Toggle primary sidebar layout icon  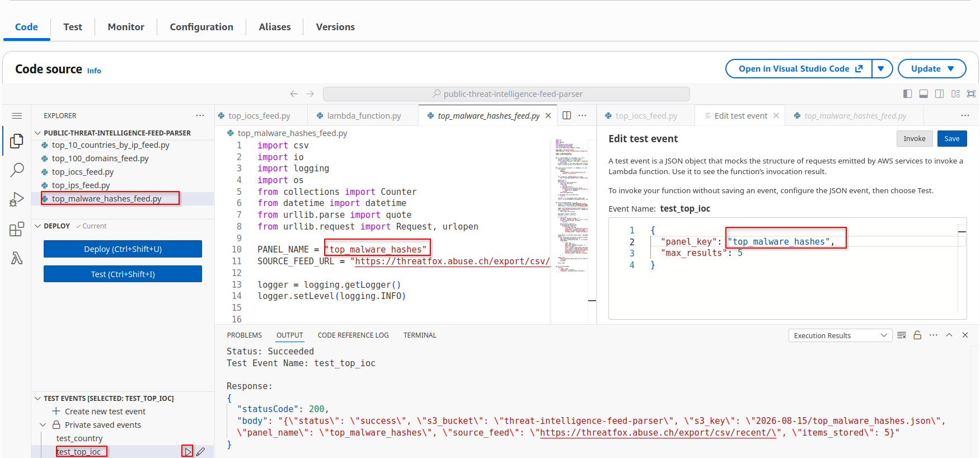908,94
